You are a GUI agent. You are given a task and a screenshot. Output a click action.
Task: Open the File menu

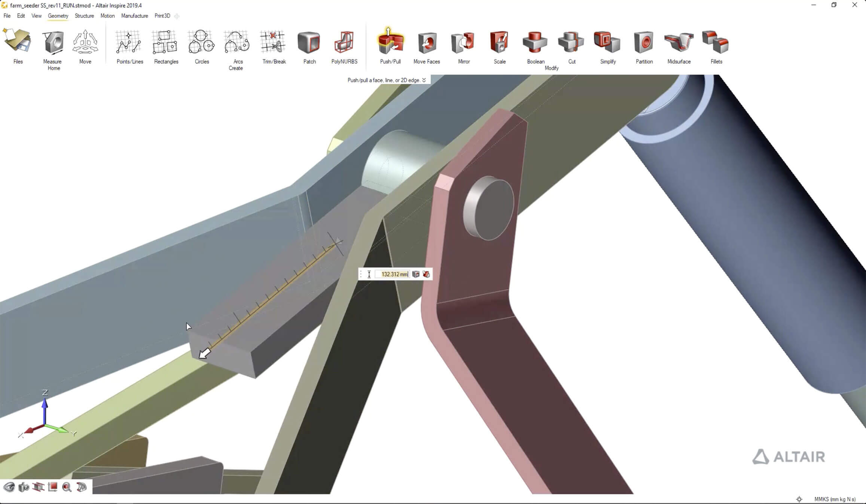click(7, 16)
